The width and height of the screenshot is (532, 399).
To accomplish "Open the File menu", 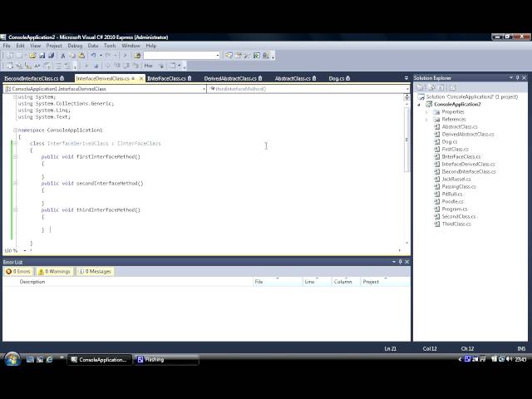I will click(x=7, y=46).
